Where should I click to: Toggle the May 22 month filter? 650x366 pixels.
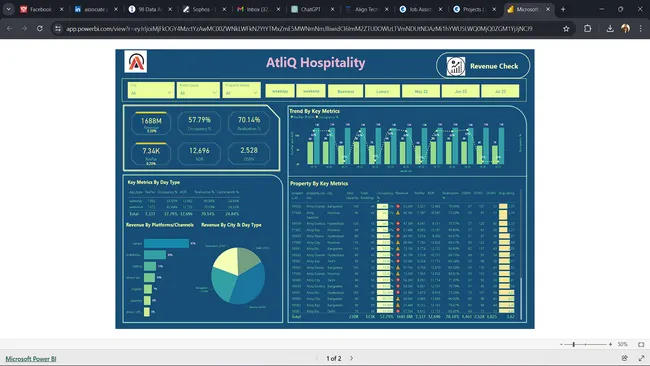(421, 91)
